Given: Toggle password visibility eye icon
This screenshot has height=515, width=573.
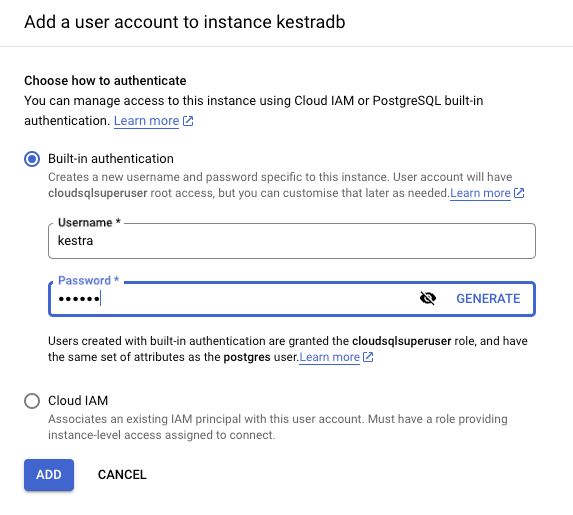Looking at the screenshot, I should [x=428, y=298].
